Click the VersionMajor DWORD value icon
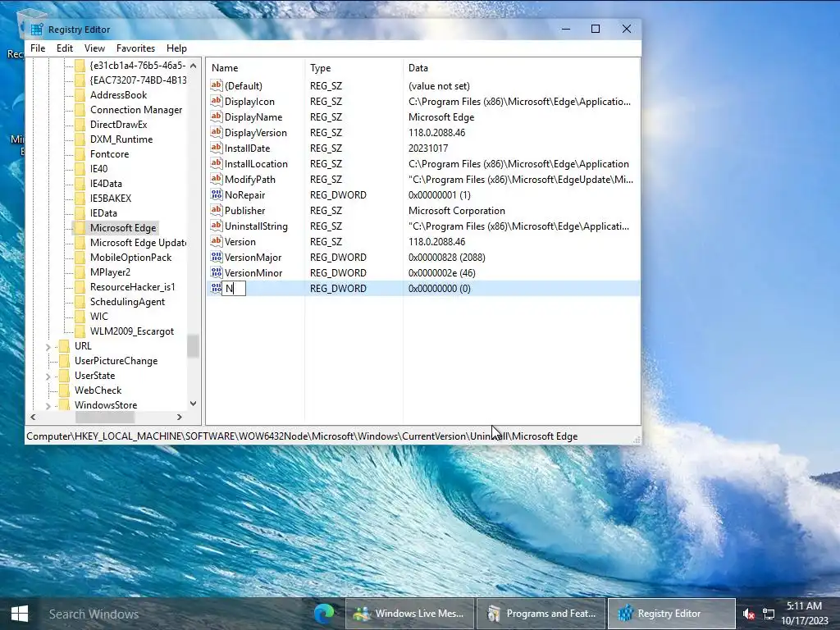The image size is (840, 630). click(216, 257)
